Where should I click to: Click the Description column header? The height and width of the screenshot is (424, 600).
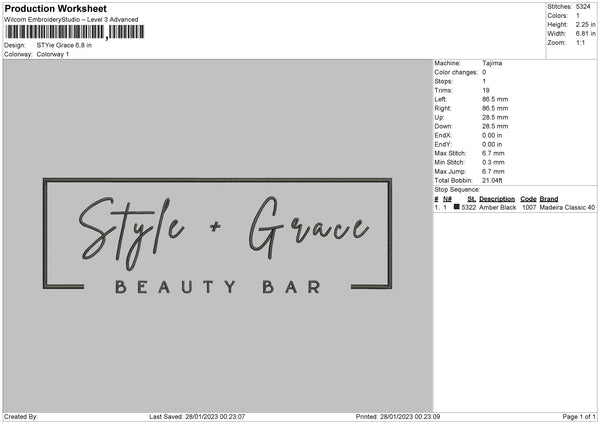(497, 199)
